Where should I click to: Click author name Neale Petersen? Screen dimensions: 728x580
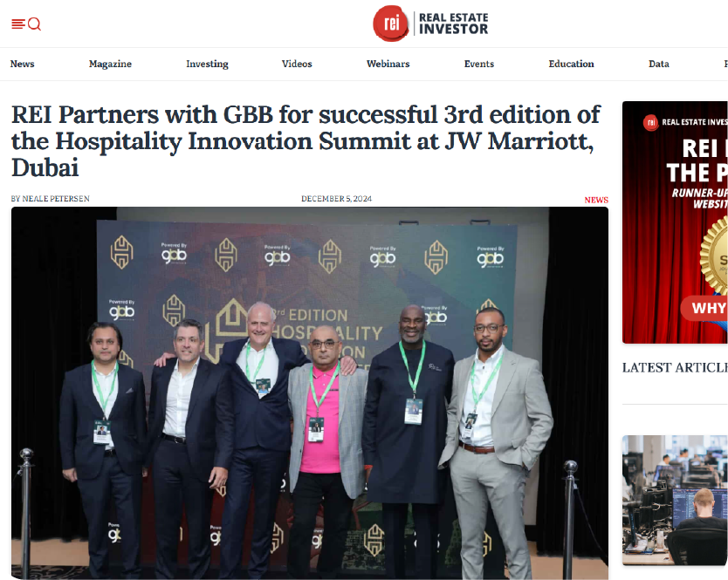56,199
